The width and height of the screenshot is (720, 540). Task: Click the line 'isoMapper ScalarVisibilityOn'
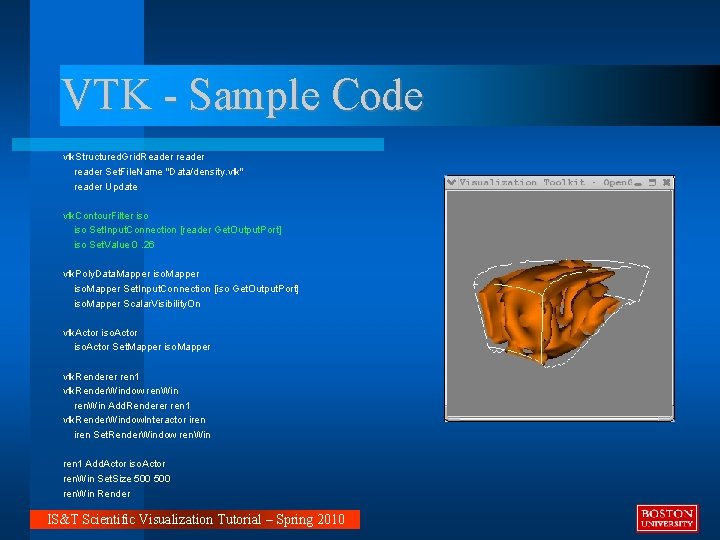(137, 304)
